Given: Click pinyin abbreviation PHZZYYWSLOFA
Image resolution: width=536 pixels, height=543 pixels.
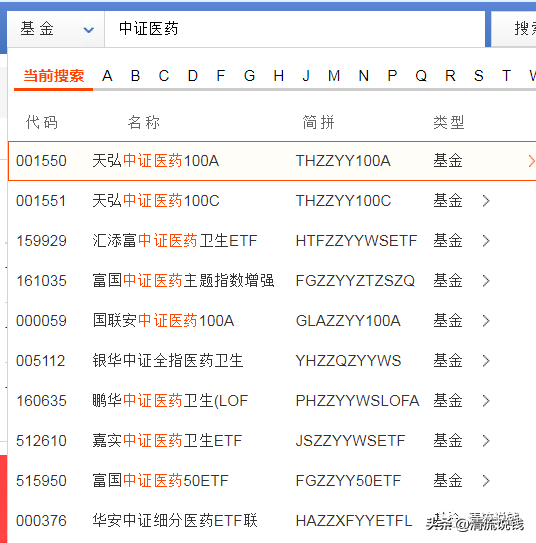Looking at the screenshot, I should [x=358, y=401].
